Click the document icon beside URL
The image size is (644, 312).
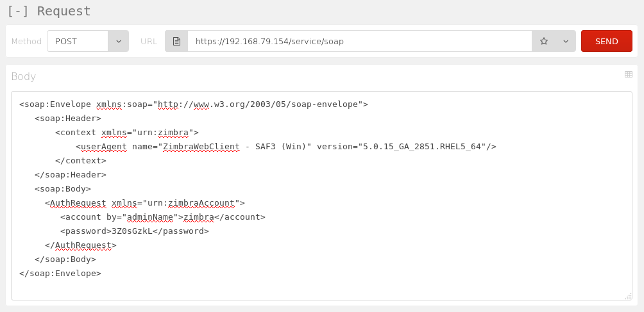(176, 41)
